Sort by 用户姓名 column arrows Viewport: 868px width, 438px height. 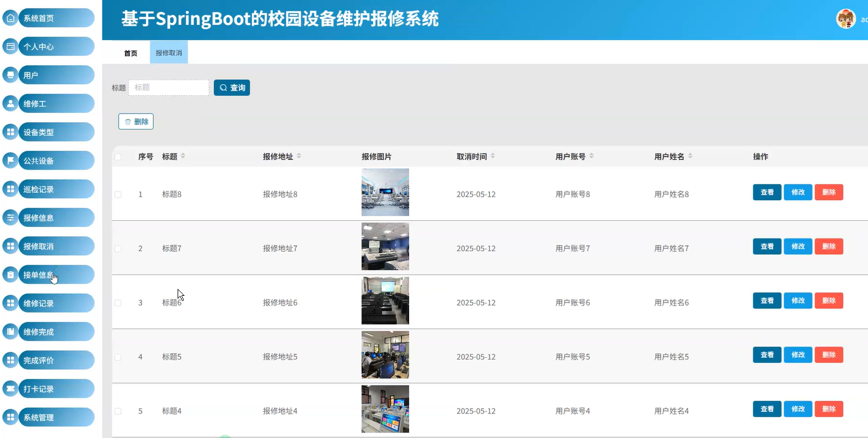[690, 157]
